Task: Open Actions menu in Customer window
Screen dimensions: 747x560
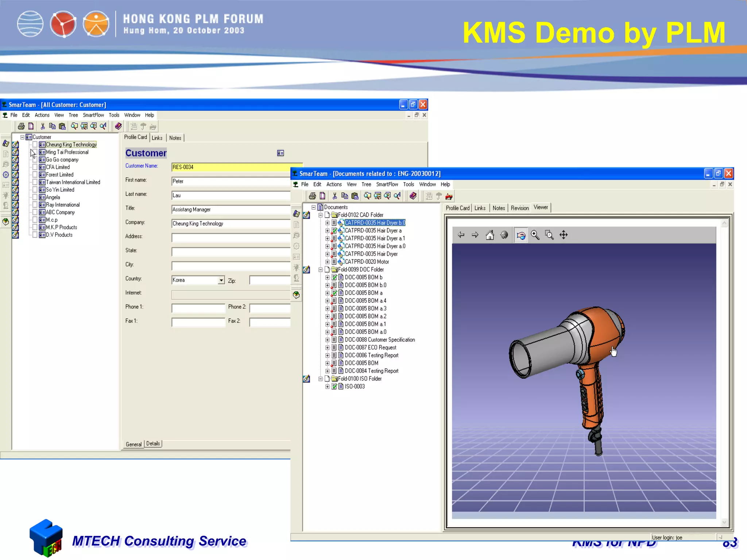Action: click(x=42, y=115)
